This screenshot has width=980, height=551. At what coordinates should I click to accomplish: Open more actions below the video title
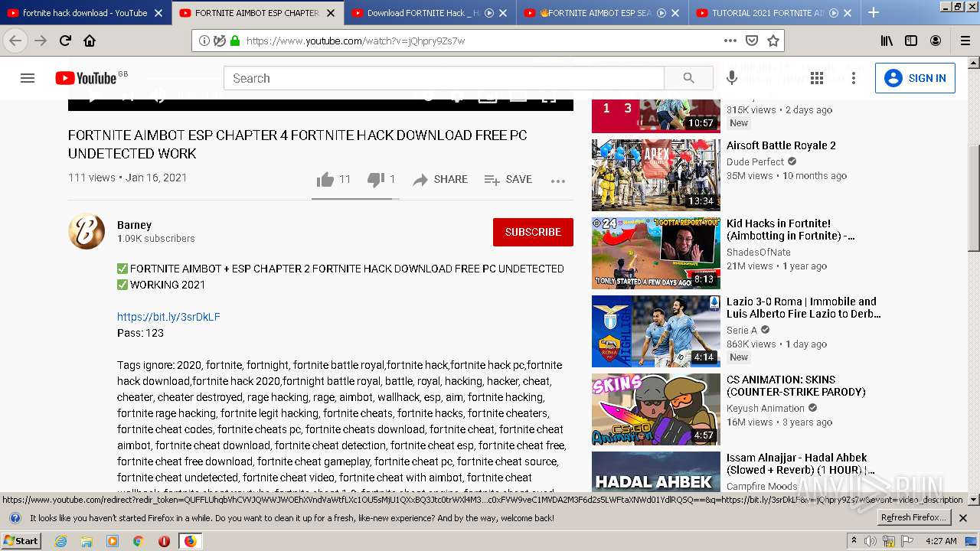pyautogui.click(x=558, y=181)
